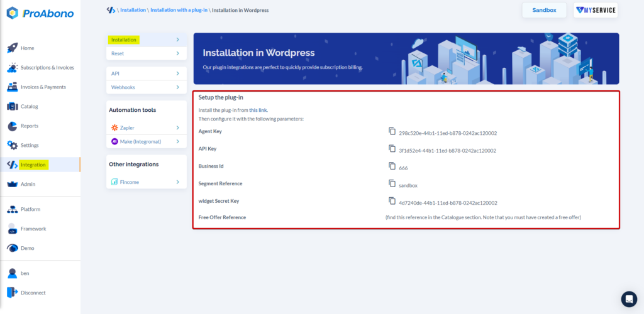This screenshot has width=644, height=314.
Task: Click the Zapier logo icon
Action: point(114,128)
